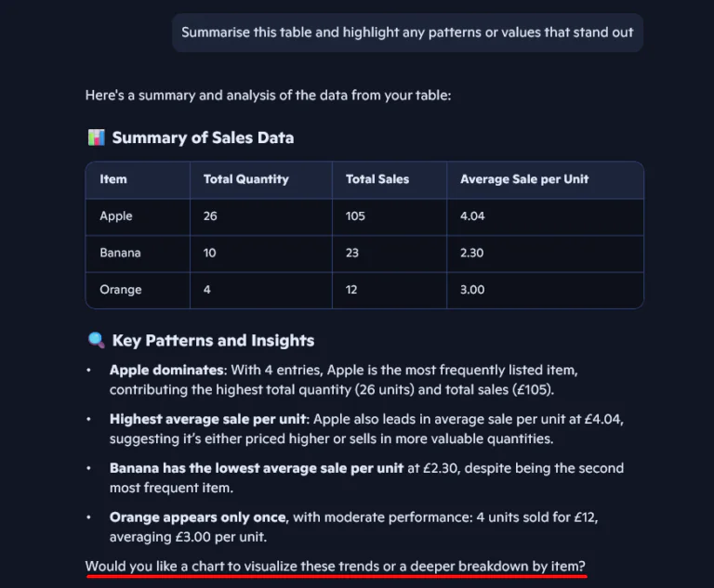Click the "Key Patterns and Insights" heading
The height and width of the screenshot is (588, 714).
213,340
